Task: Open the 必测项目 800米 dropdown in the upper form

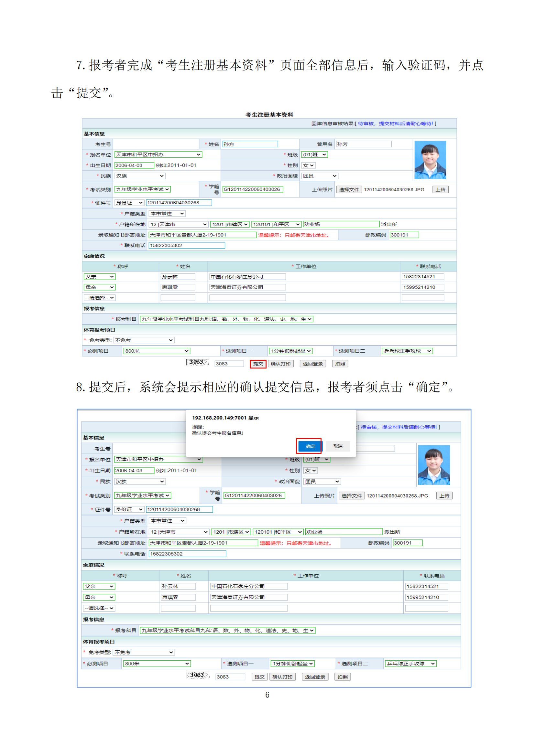Action: 157,351
